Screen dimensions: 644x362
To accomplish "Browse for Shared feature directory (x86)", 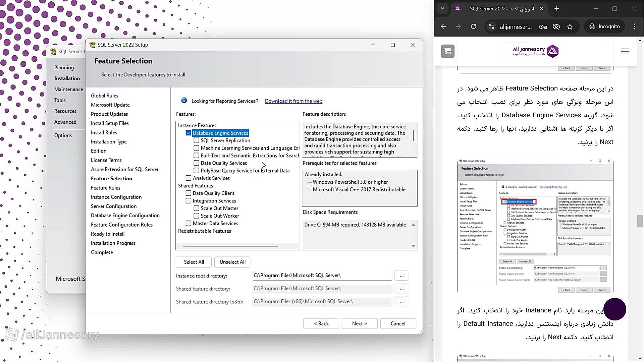I will (401, 302).
